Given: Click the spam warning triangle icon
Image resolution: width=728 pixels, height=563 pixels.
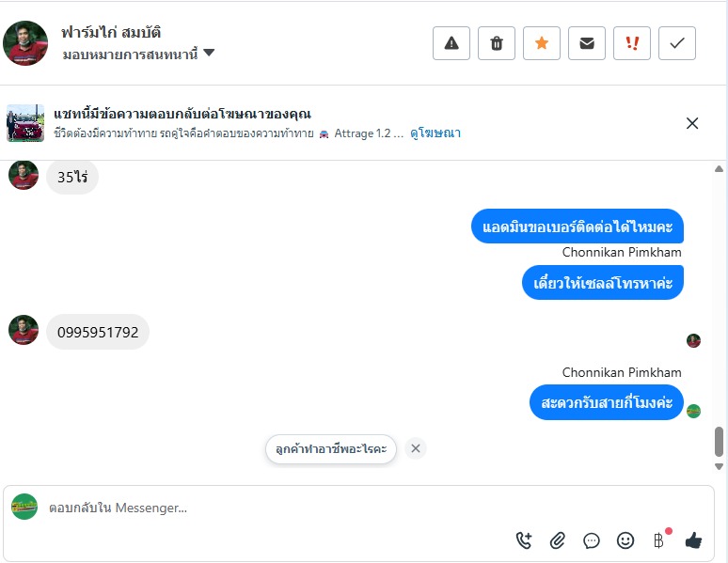Looking at the screenshot, I should point(451,43).
